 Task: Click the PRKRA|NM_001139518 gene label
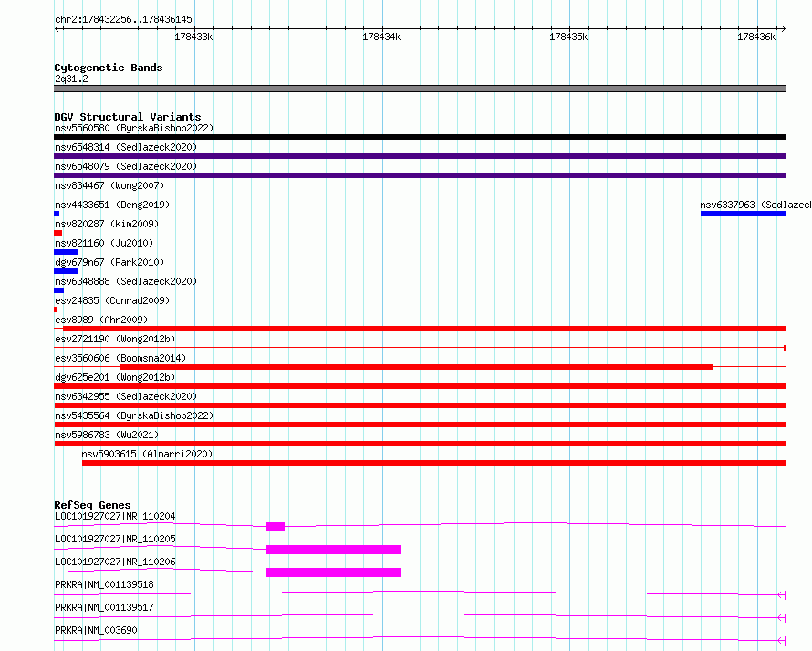104,584
